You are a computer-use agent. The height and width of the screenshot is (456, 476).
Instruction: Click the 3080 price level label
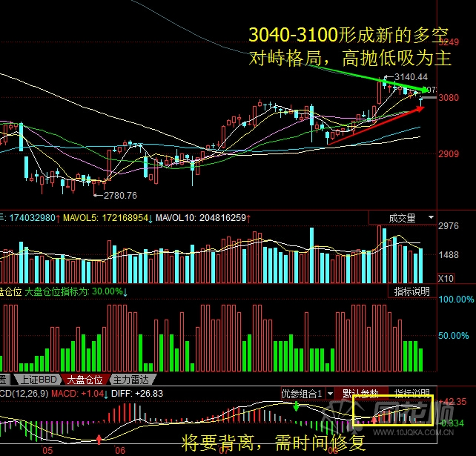click(x=449, y=97)
